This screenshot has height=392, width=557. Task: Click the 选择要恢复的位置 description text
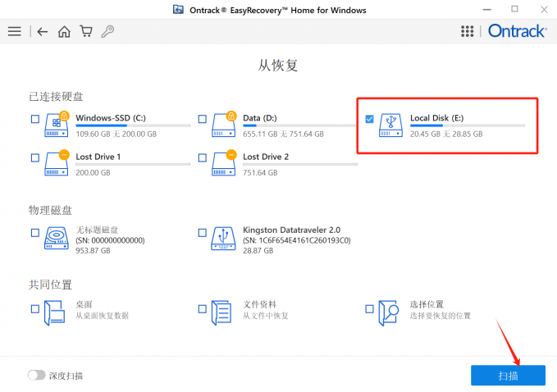[441, 316]
